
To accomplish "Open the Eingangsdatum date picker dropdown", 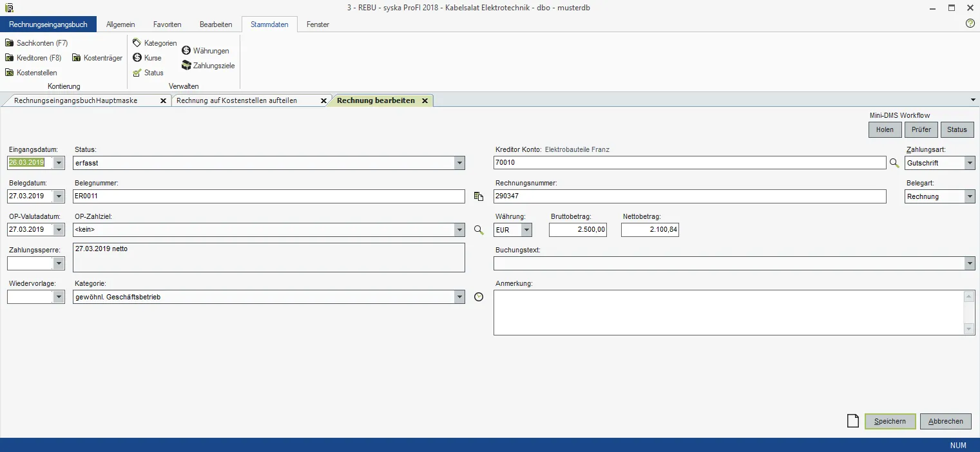I will tap(59, 163).
